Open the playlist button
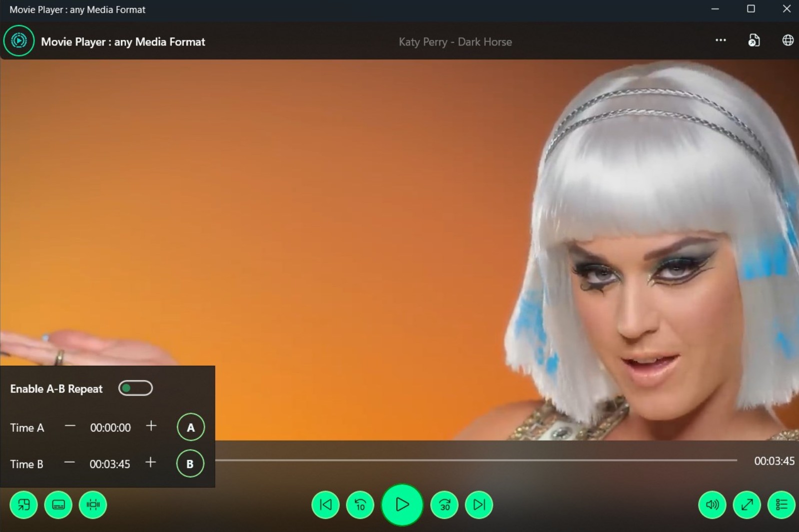This screenshot has width=799, height=532. (x=782, y=505)
